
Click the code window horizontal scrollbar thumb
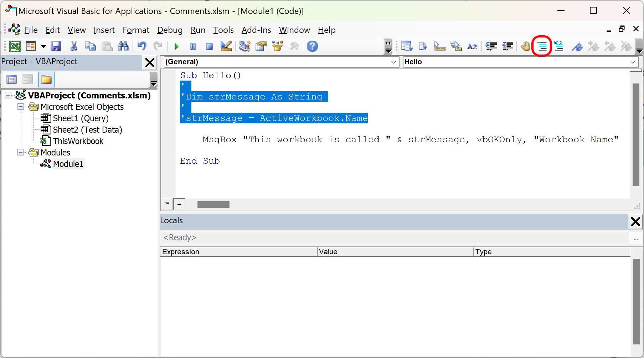click(x=213, y=204)
